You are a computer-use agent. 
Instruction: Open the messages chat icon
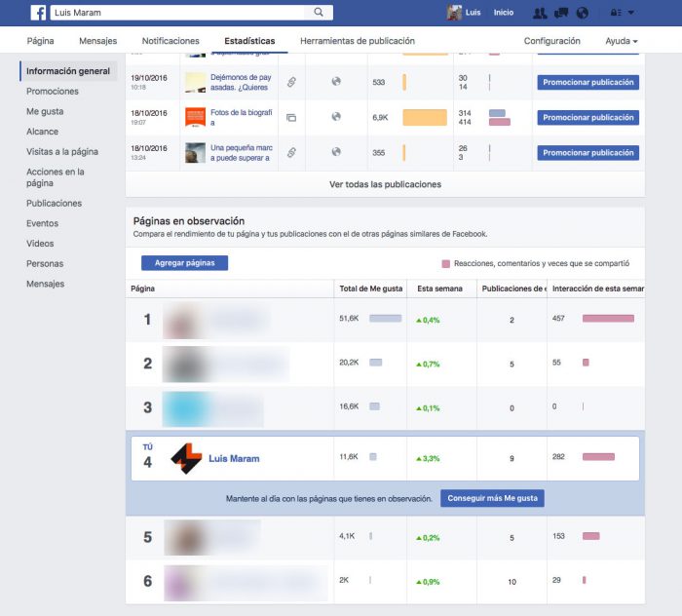click(x=561, y=13)
